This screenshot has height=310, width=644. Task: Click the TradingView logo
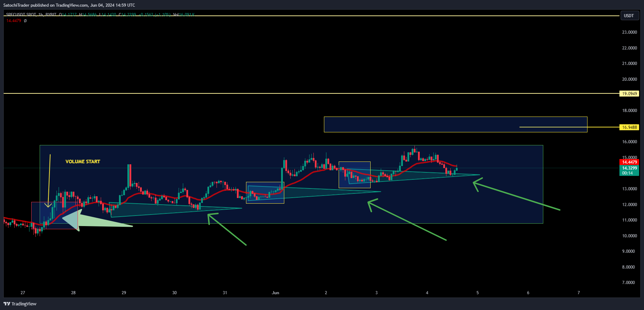click(20, 304)
